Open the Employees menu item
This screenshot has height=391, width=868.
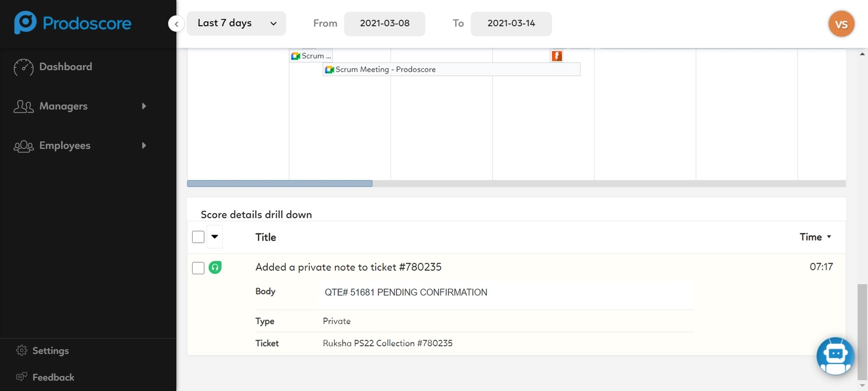click(65, 146)
